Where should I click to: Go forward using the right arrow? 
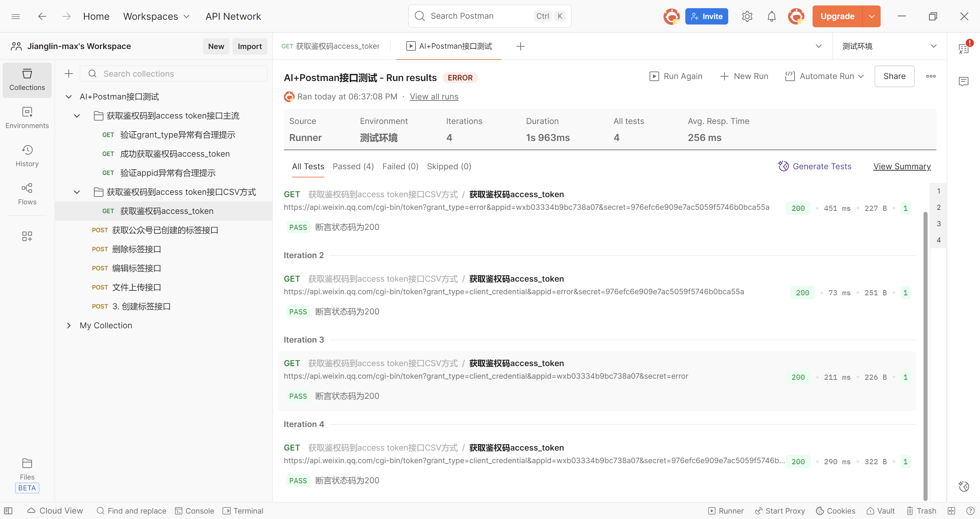[x=67, y=16]
